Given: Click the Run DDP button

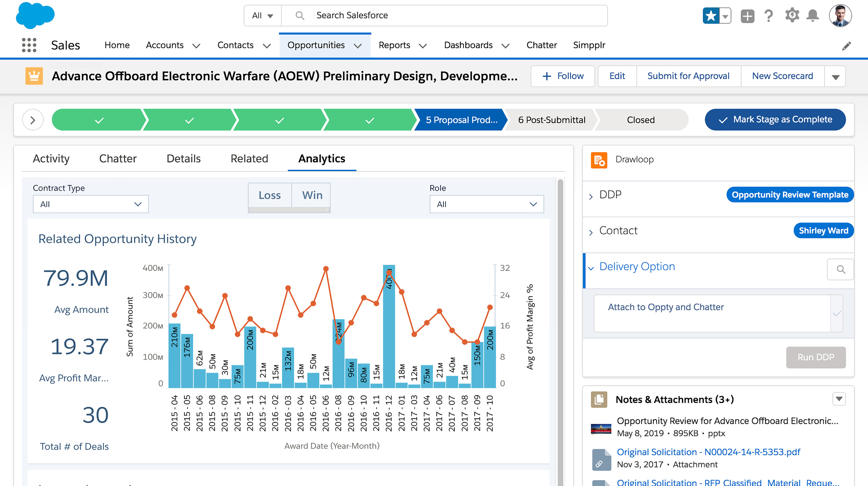Looking at the screenshot, I should pos(816,357).
